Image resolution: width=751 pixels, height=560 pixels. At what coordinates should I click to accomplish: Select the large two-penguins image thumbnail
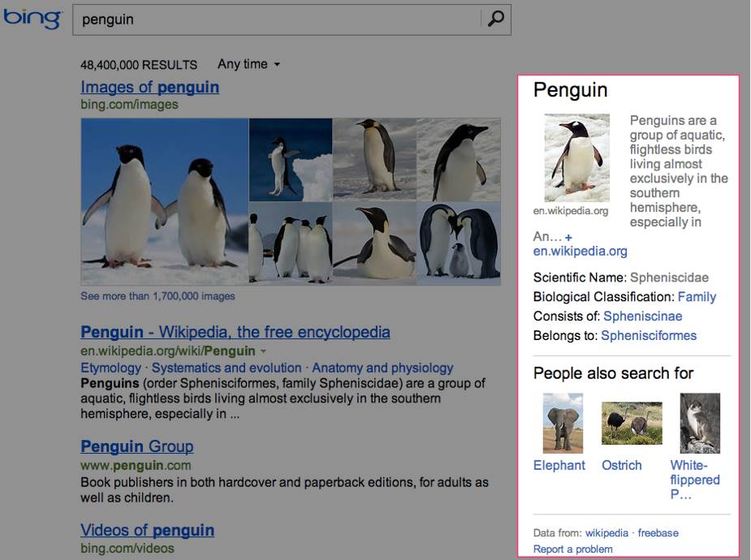165,202
